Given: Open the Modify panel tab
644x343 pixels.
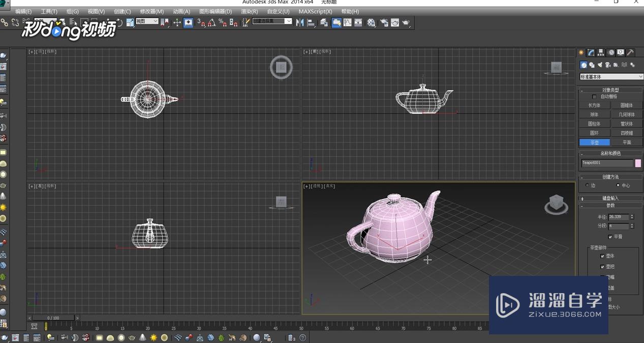Looking at the screenshot, I should [x=591, y=52].
